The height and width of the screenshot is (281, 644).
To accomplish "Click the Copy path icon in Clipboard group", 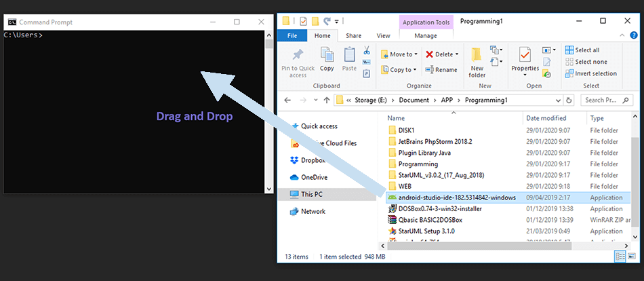I will point(367,62).
